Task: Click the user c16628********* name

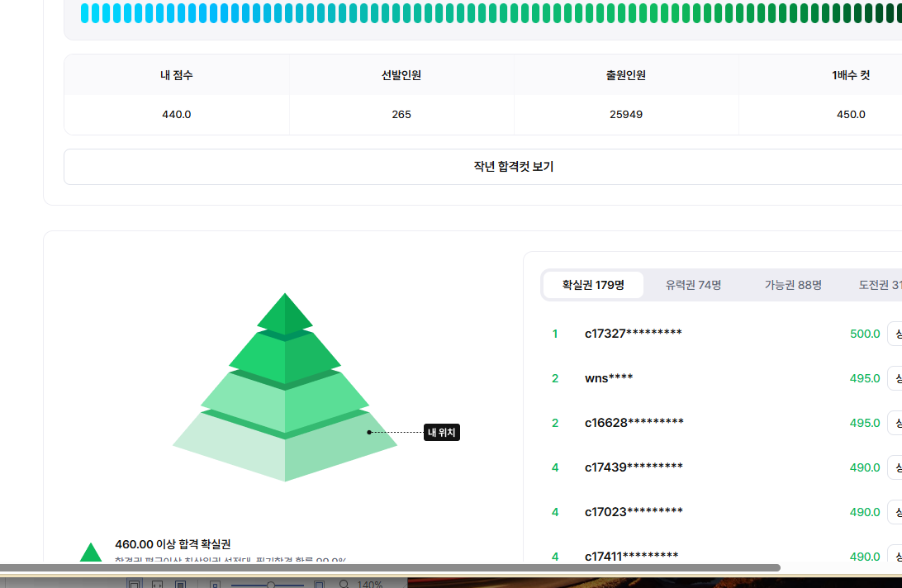Action: tap(634, 423)
